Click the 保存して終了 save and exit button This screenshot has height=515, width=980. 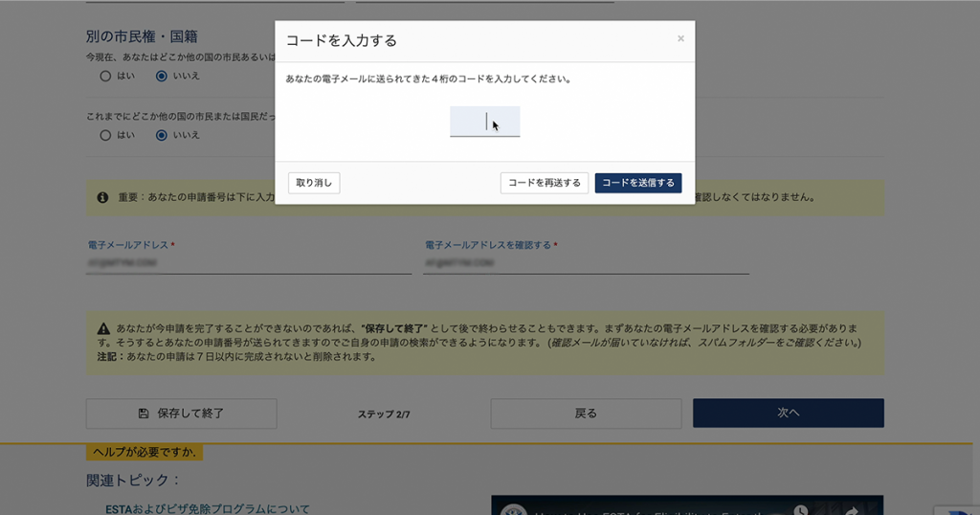pyautogui.click(x=182, y=414)
